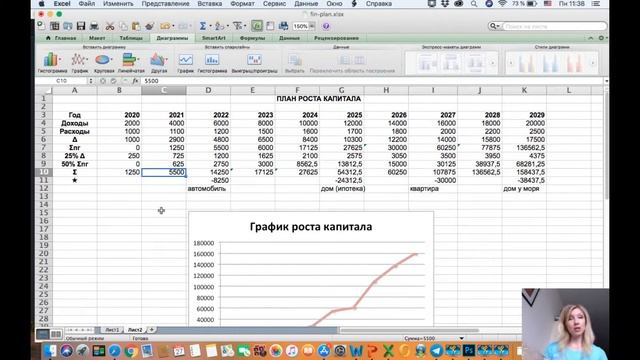The height and width of the screenshot is (360, 640).
Task: Insert a Гистограмма sparkline
Action: coord(212,62)
